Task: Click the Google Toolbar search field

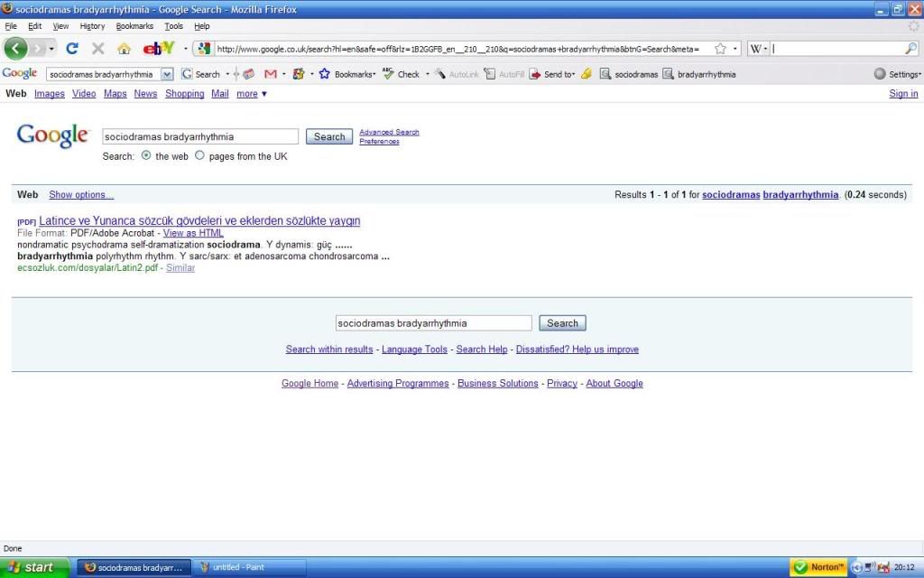Action: click(103, 74)
